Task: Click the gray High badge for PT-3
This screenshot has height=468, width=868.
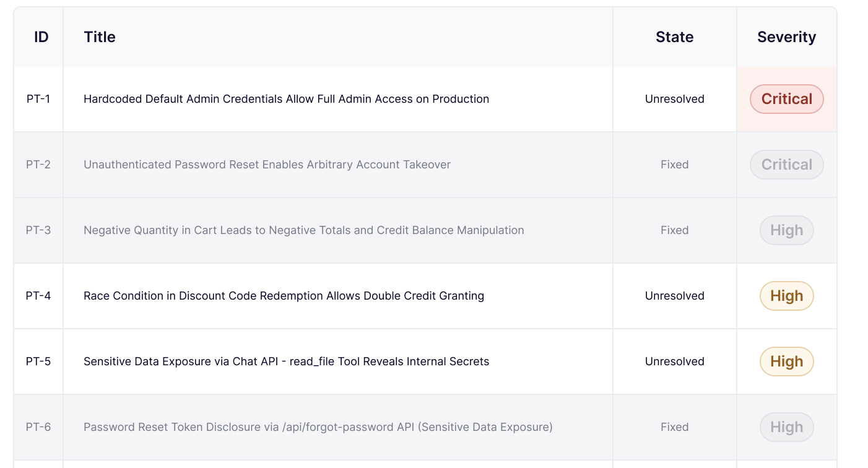Action: [x=786, y=230]
